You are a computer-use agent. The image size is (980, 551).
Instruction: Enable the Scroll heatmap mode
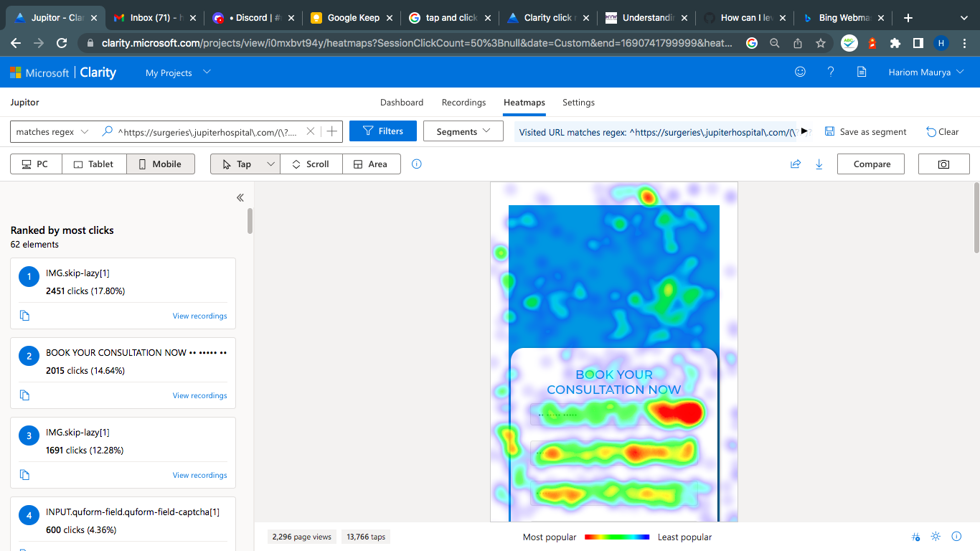(311, 164)
